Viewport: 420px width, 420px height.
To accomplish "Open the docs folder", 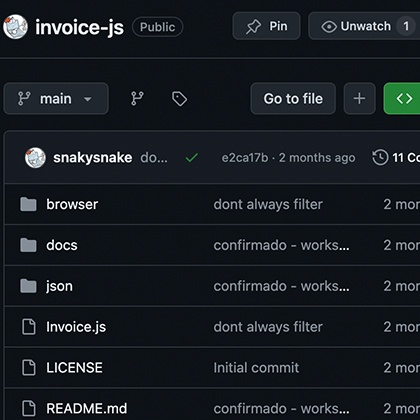I will (x=62, y=245).
